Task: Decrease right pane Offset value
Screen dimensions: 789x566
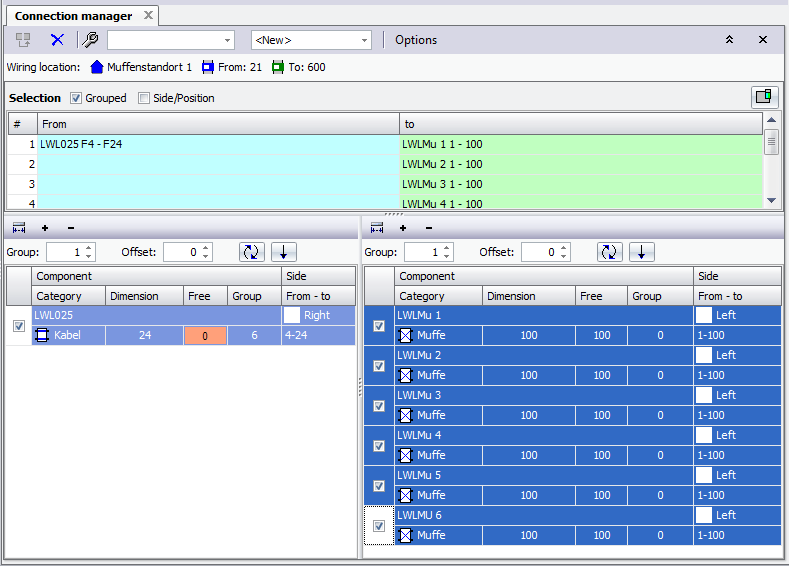Action: (564, 257)
